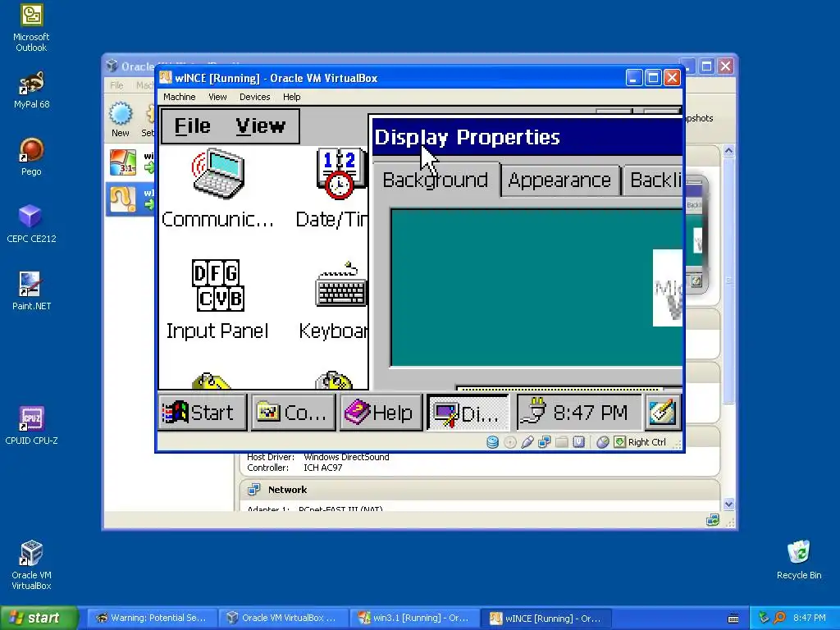Click the hard disk activity indicator
Viewport: 840px width, 630px height.
492,442
